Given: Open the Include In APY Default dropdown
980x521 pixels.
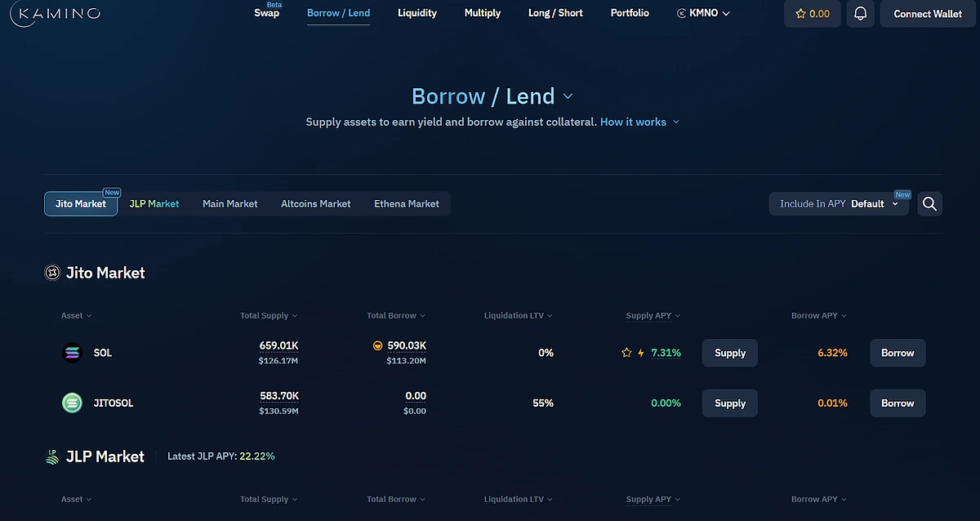Looking at the screenshot, I should 839,204.
